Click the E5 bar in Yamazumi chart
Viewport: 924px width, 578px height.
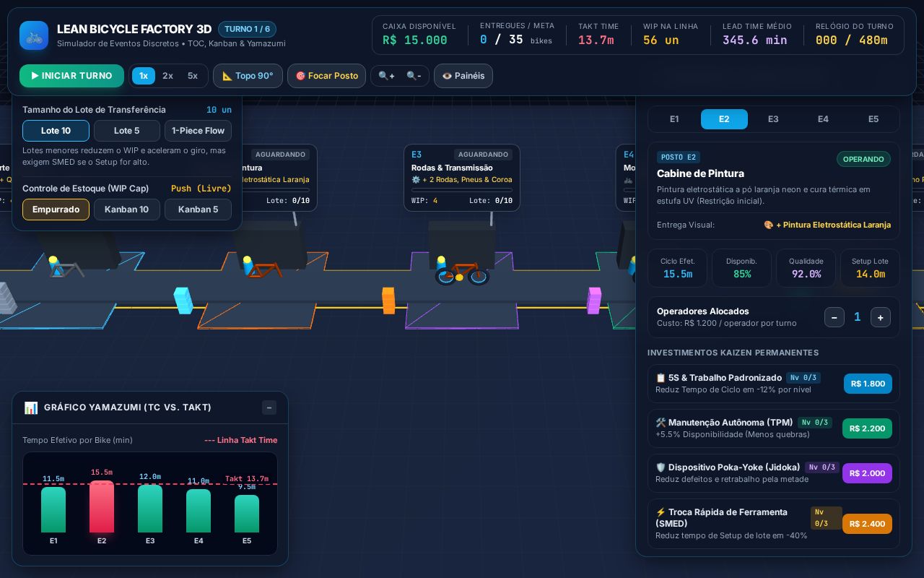(x=247, y=514)
